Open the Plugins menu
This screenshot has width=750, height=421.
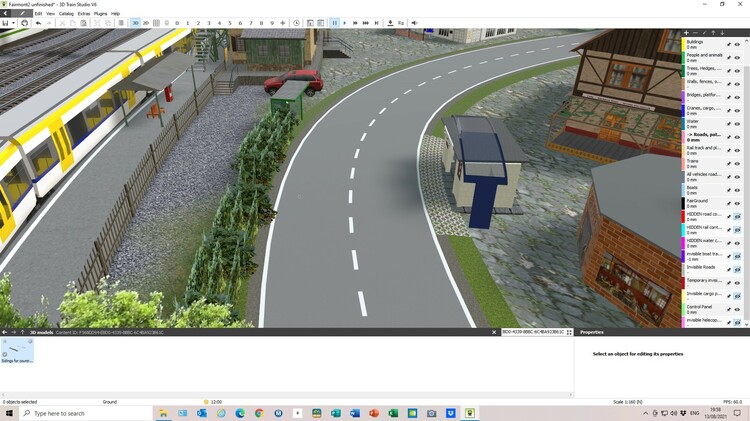pyautogui.click(x=100, y=14)
